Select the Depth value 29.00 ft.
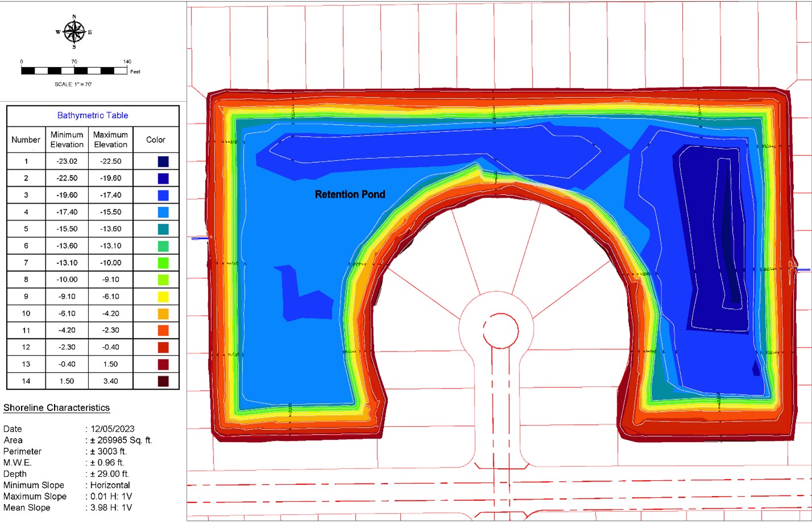Screen dimensions: 812x524 click(110, 473)
